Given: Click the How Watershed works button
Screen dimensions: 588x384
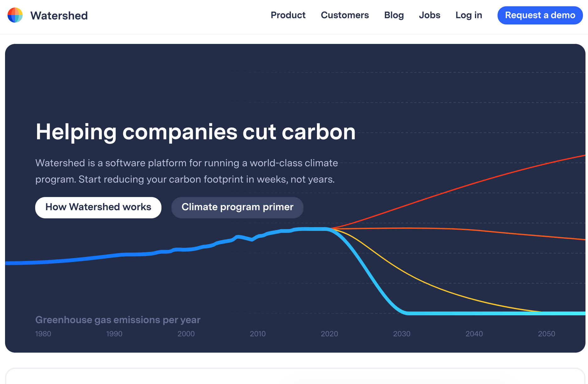Looking at the screenshot, I should (x=98, y=207).
